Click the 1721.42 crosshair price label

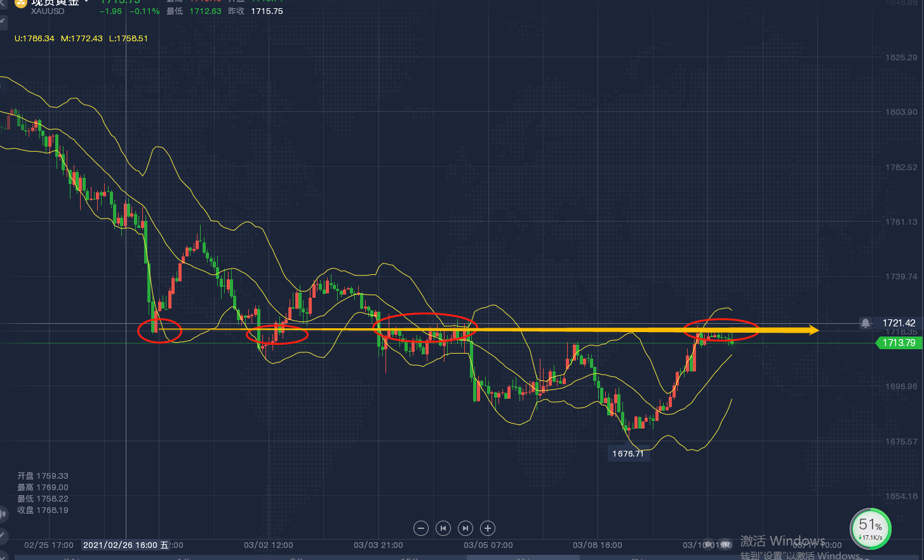(899, 323)
